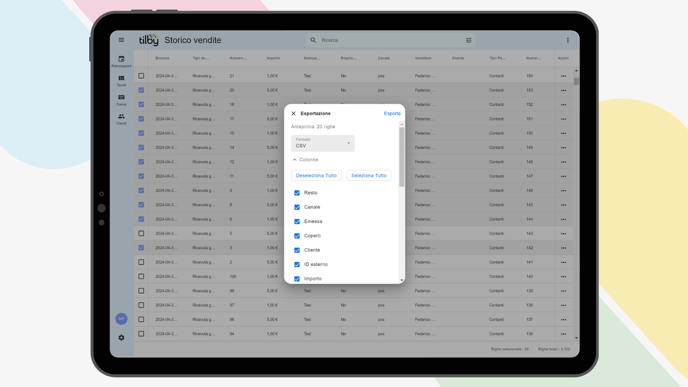Click 'Righe totali' status text

(x=554, y=349)
